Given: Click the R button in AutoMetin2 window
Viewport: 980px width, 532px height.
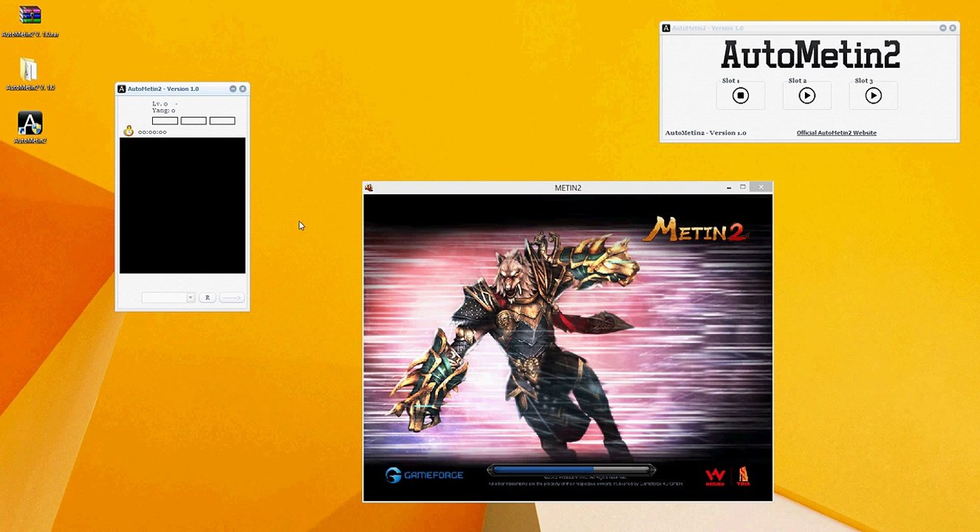Looking at the screenshot, I should tap(207, 297).
